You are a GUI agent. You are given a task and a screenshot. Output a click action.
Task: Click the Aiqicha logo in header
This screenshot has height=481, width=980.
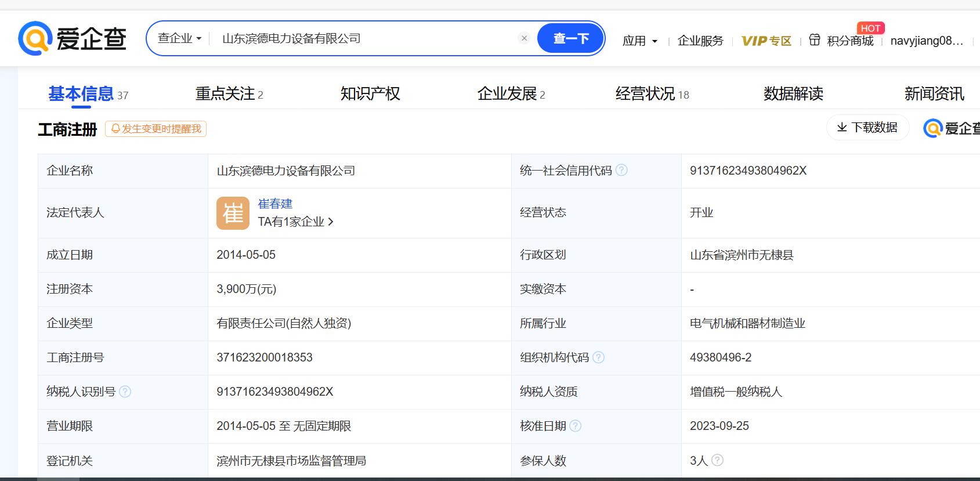pyautogui.click(x=73, y=38)
